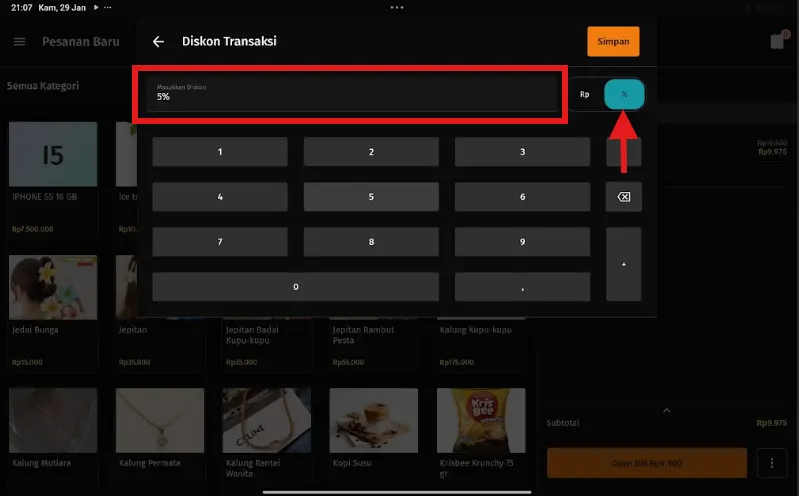The height and width of the screenshot is (496, 799).
Task: Select Kalung Rantai Wanita product image
Action: tap(267, 421)
